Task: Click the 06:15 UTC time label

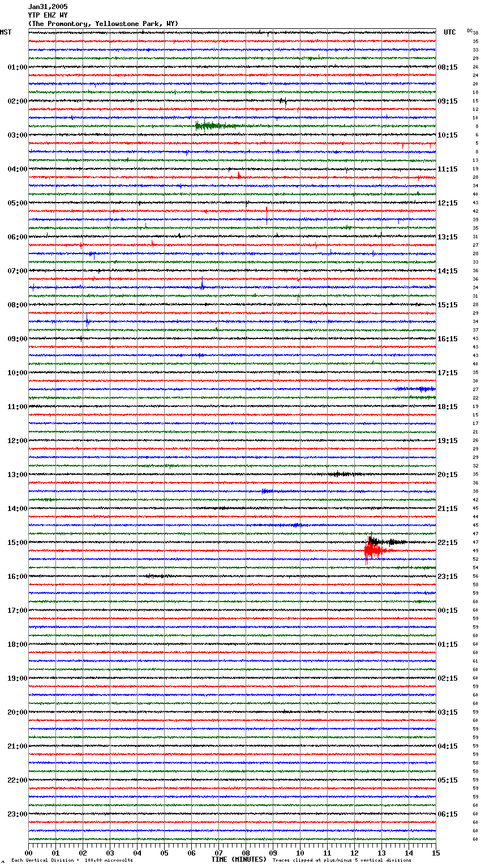Action: pyautogui.click(x=448, y=814)
